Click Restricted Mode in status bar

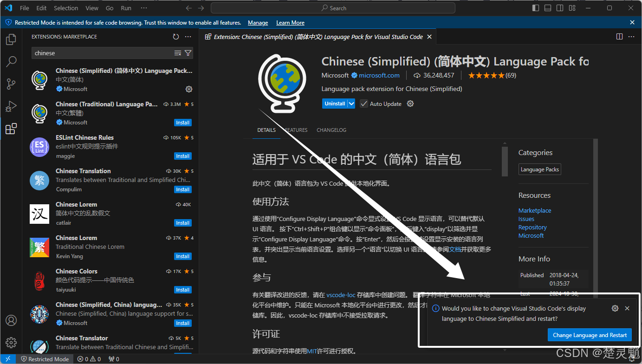(45, 359)
